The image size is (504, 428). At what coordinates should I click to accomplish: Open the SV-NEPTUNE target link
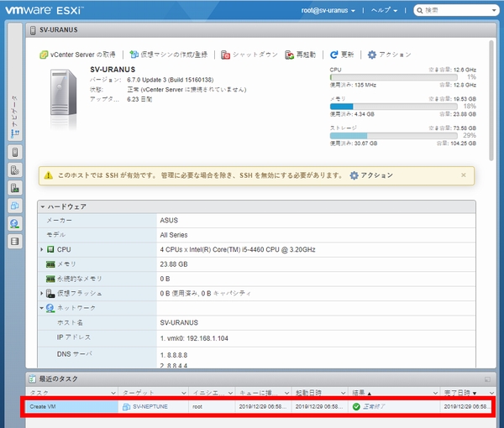coord(150,406)
